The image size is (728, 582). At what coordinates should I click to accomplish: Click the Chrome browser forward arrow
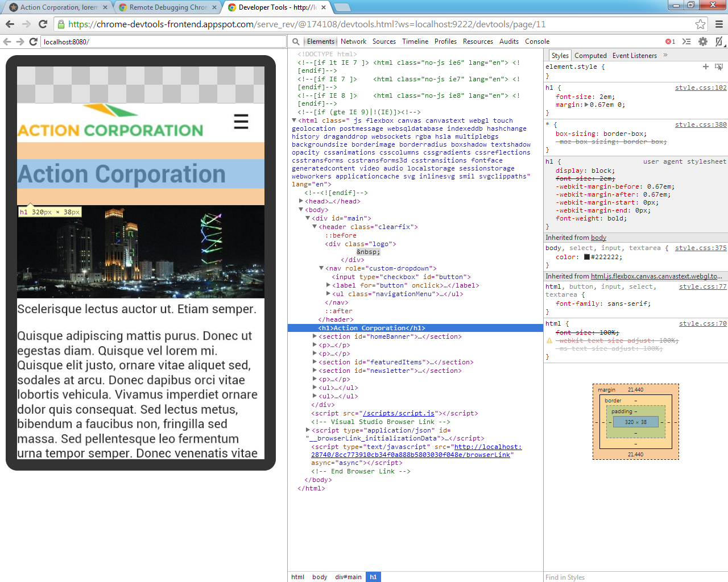click(26, 24)
